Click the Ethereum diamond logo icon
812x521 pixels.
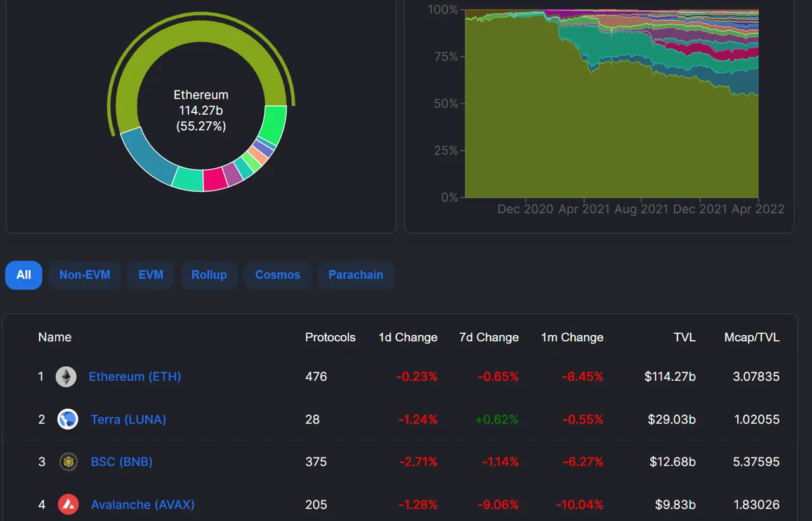click(x=66, y=377)
